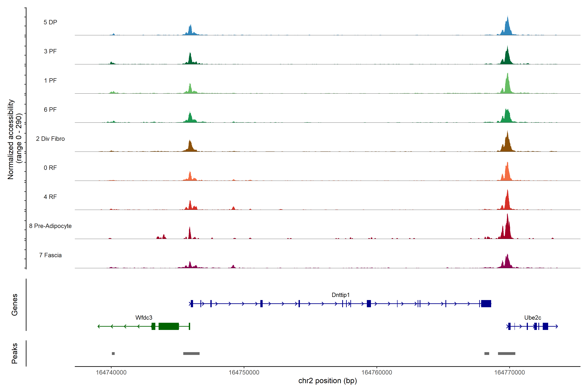This screenshot has height=392, width=588.
Task: Click the Dnttip1 gene label
Action: (x=341, y=295)
